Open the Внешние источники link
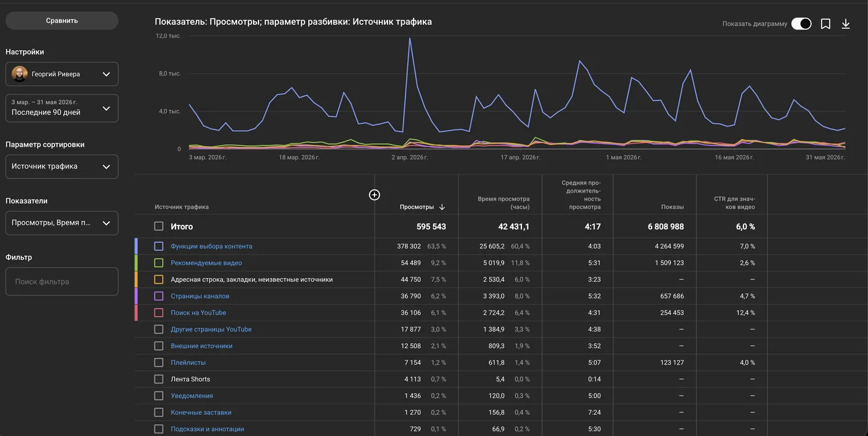Viewport: 868px width, 436px height. (x=201, y=346)
